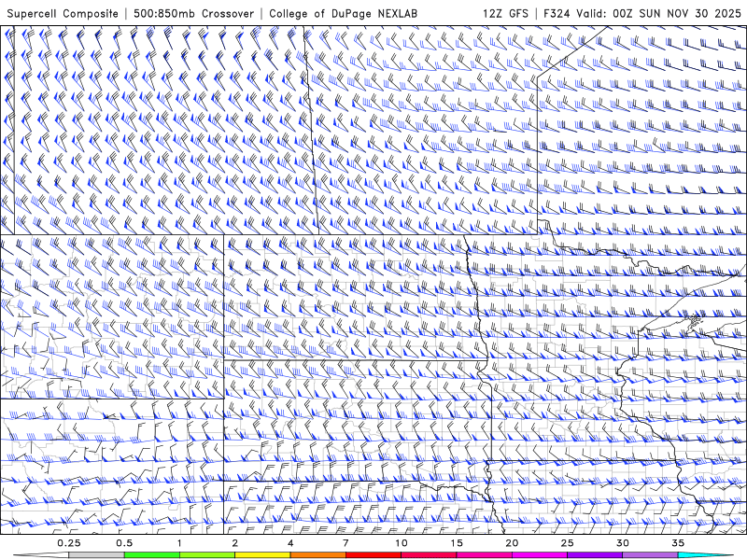Select the "12Z GFS" model run label
Viewport: 747px width, 560px height.
505,14
